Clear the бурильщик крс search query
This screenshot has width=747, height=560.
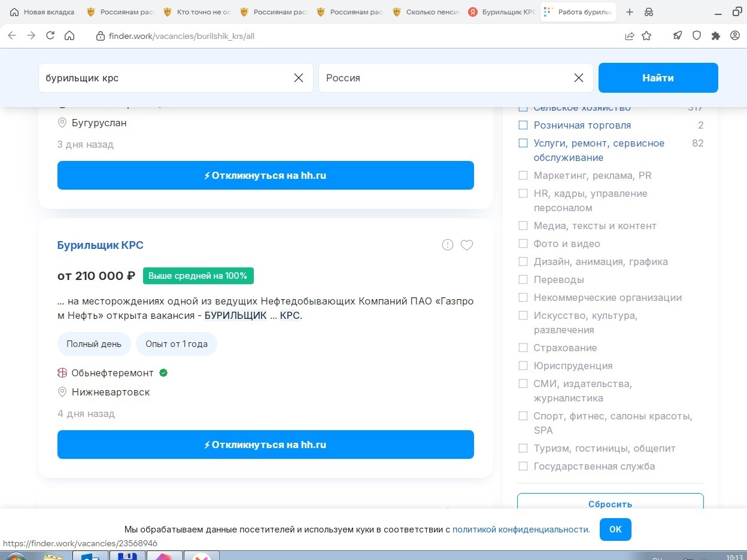(x=299, y=78)
